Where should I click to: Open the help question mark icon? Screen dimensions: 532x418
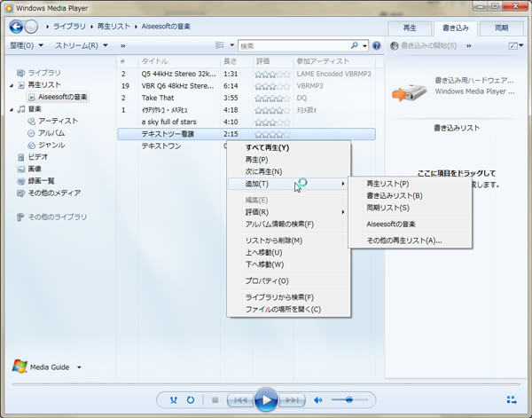(376, 45)
